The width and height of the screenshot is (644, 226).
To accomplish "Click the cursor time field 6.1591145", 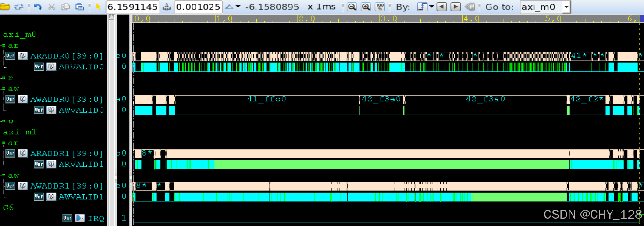I will [133, 7].
